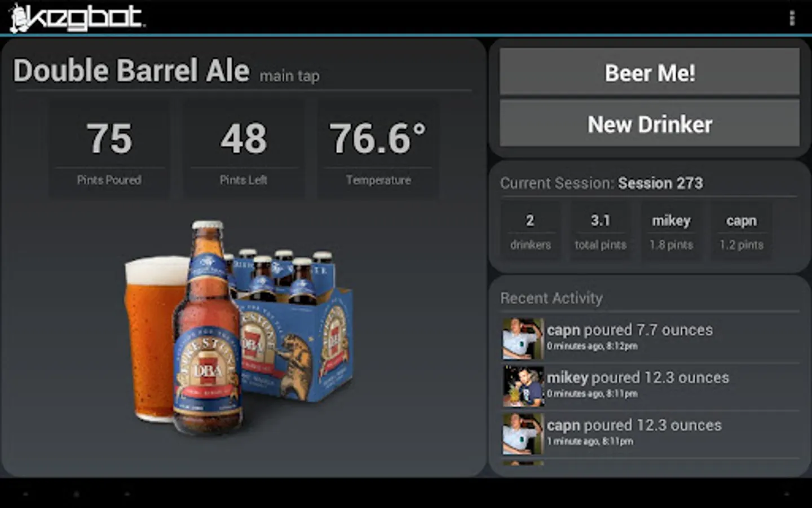Tap the 76.6° Temperature tile

378,150
